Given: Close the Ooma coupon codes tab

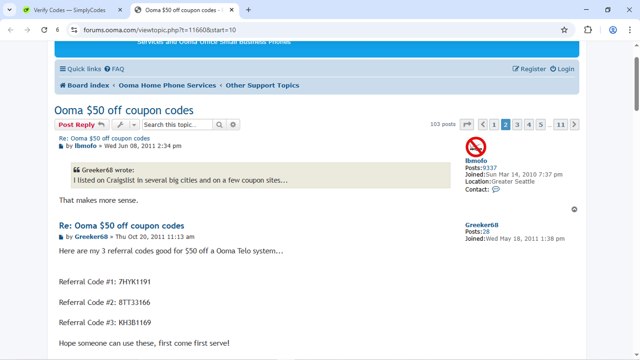Looking at the screenshot, I should [x=231, y=10].
